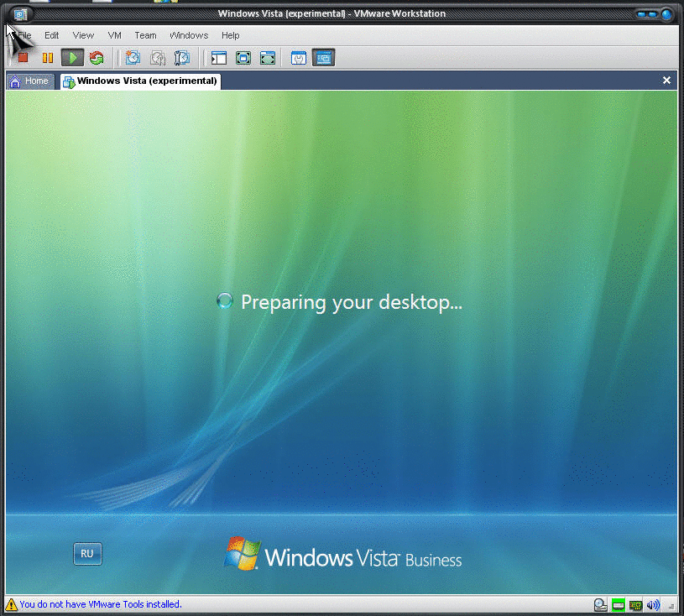684x616 pixels.
Task: Reset the virtual machine with circular arrows
Action: point(97,58)
